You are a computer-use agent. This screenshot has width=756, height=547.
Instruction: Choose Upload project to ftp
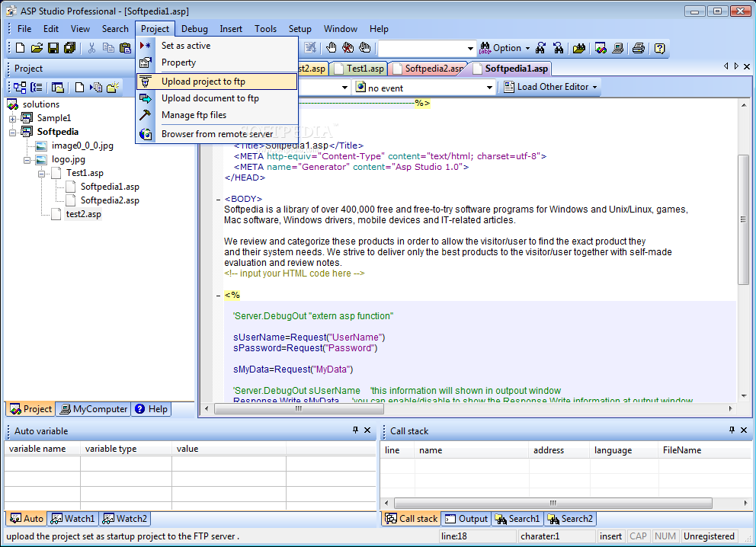click(x=216, y=82)
